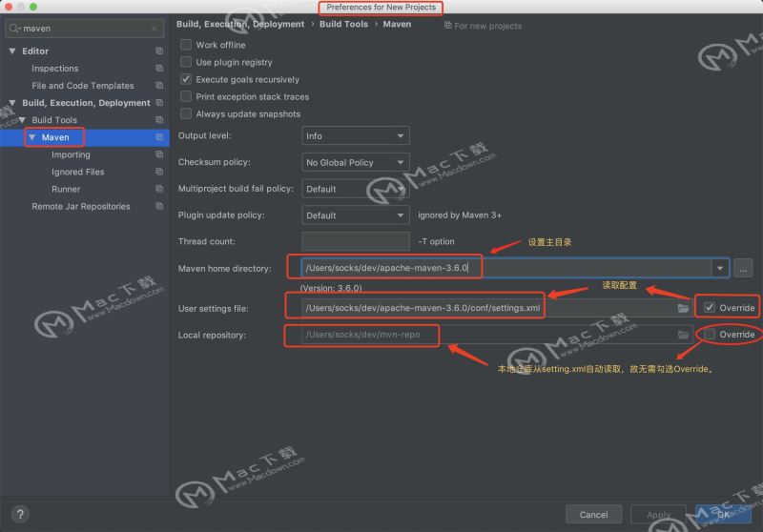This screenshot has width=763, height=532.
Task: Open the Checksum policy dropdown
Action: tap(355, 162)
